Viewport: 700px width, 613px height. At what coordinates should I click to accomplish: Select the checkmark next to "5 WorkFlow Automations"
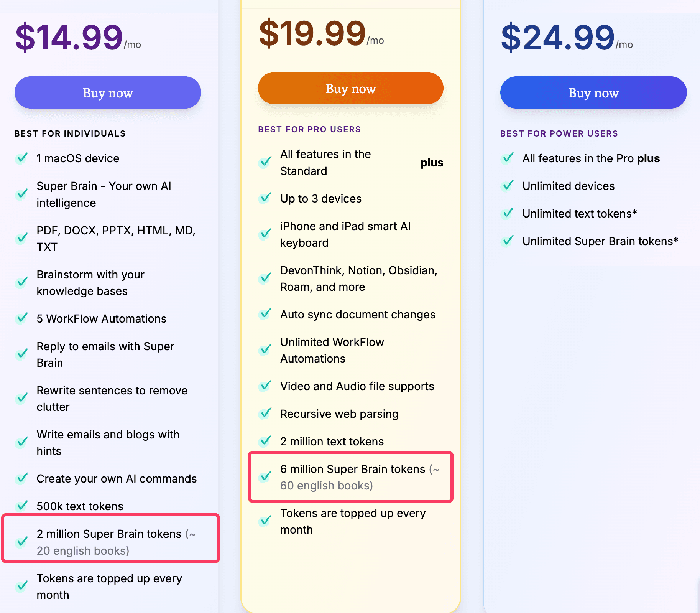[22, 318]
